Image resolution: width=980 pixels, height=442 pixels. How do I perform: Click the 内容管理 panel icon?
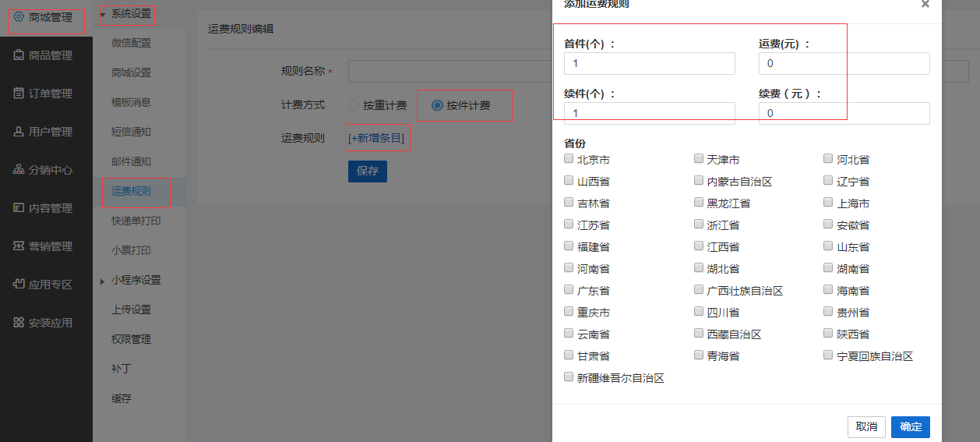tap(19, 208)
